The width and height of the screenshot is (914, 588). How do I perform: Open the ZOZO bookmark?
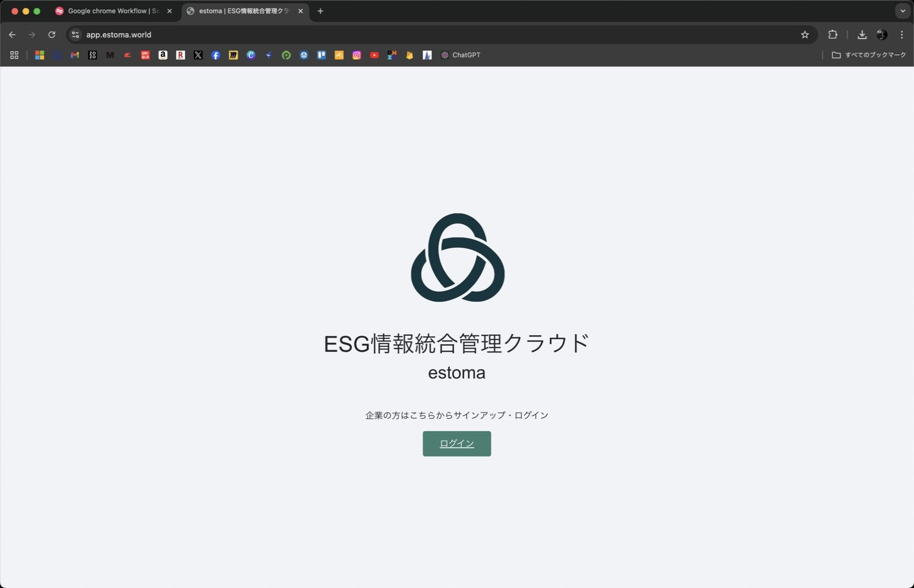coord(93,55)
